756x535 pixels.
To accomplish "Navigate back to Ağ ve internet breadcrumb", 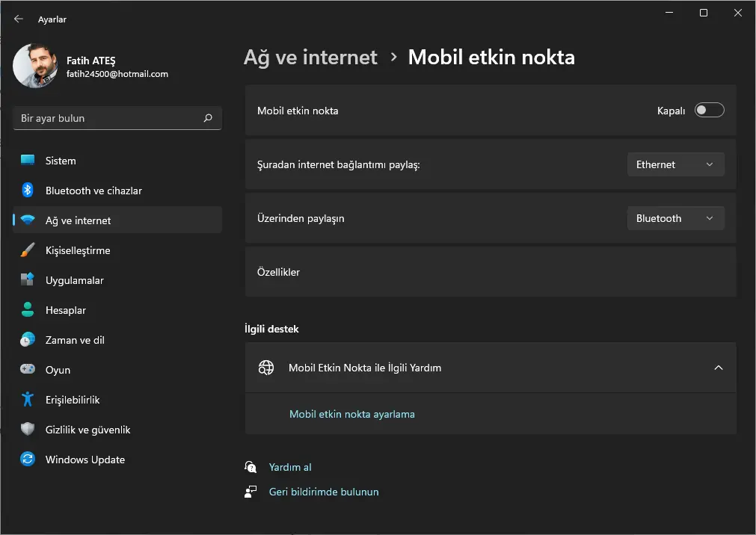I will coord(310,57).
